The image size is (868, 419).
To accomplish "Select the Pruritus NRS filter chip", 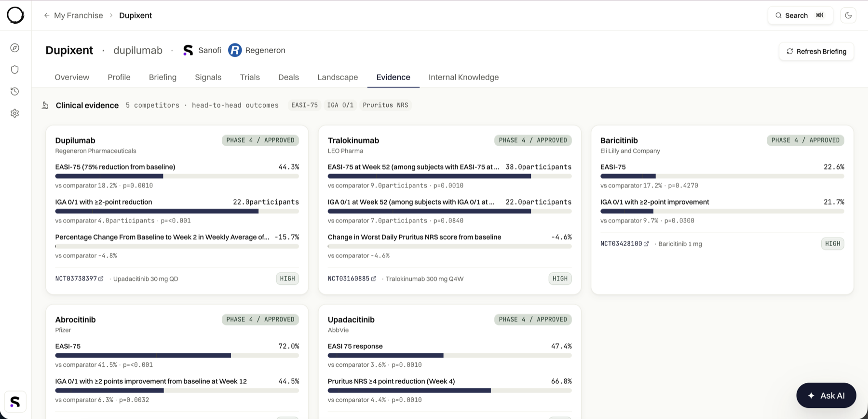I will coord(385,105).
